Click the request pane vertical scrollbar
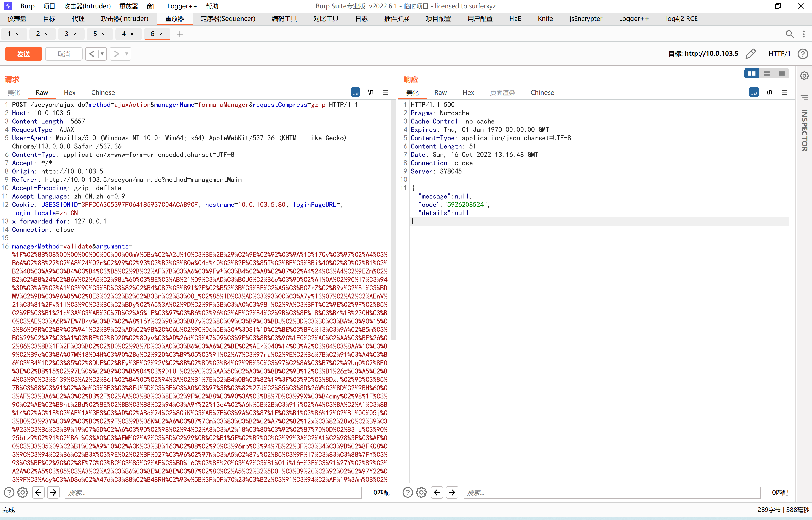 point(393,220)
